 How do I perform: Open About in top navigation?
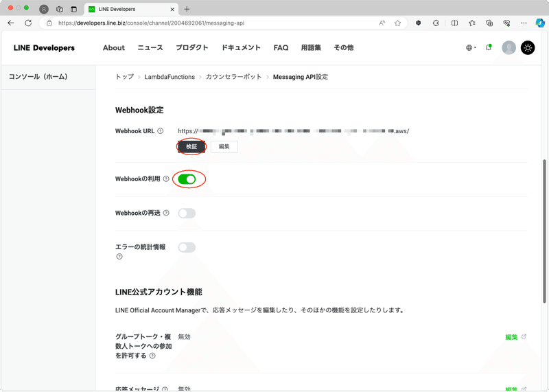(x=114, y=47)
